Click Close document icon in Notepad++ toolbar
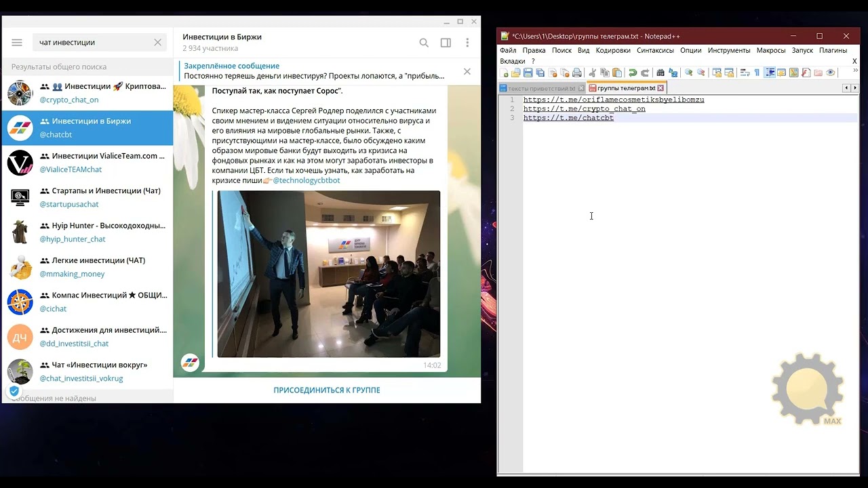 coord(553,73)
